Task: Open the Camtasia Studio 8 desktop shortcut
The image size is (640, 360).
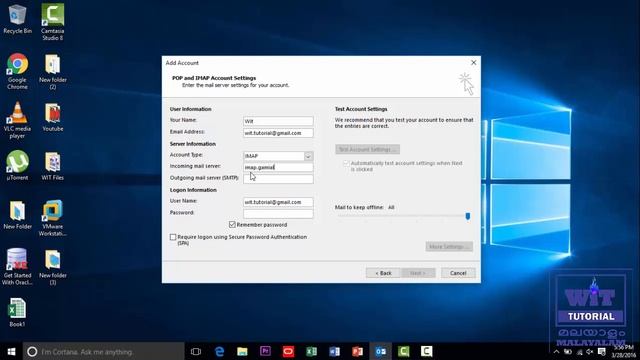Action: pos(53,22)
